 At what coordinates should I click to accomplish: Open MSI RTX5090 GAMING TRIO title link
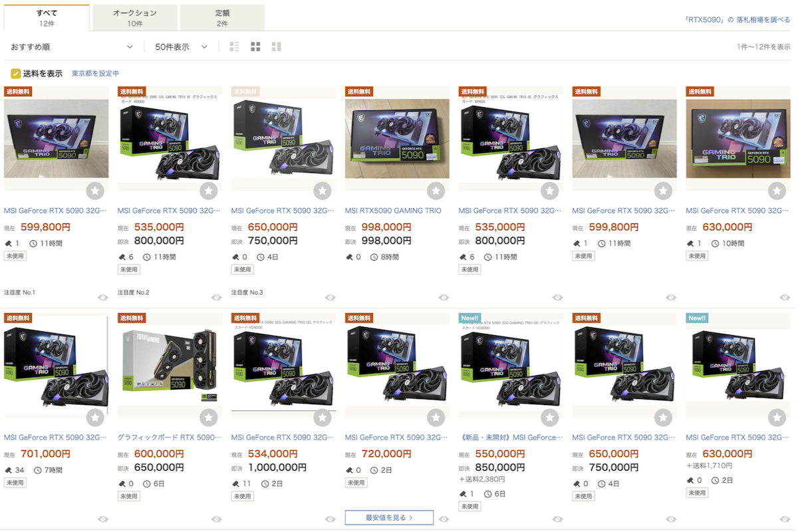(393, 211)
